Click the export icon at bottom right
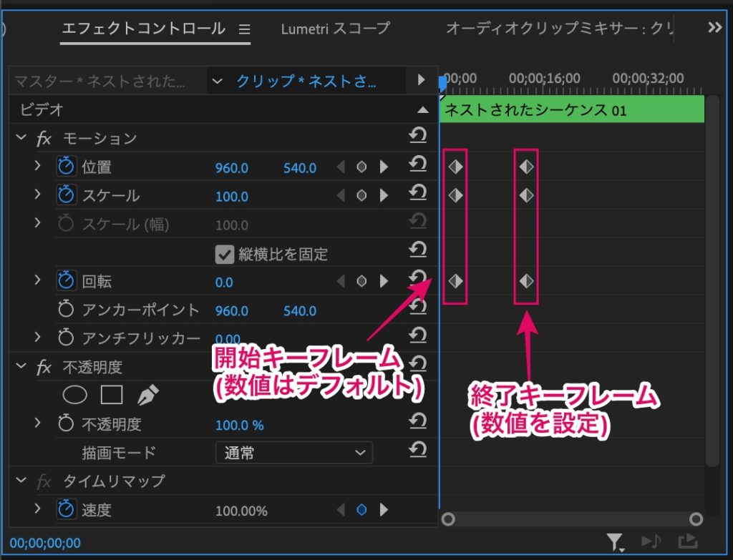Screen dimensions: 733x560 pyautogui.click(x=688, y=541)
